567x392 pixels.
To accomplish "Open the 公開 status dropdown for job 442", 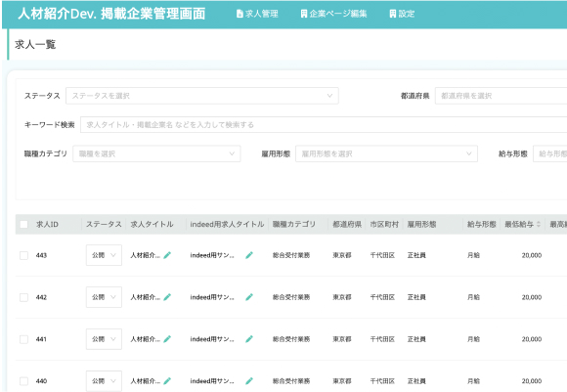I will 104,297.
